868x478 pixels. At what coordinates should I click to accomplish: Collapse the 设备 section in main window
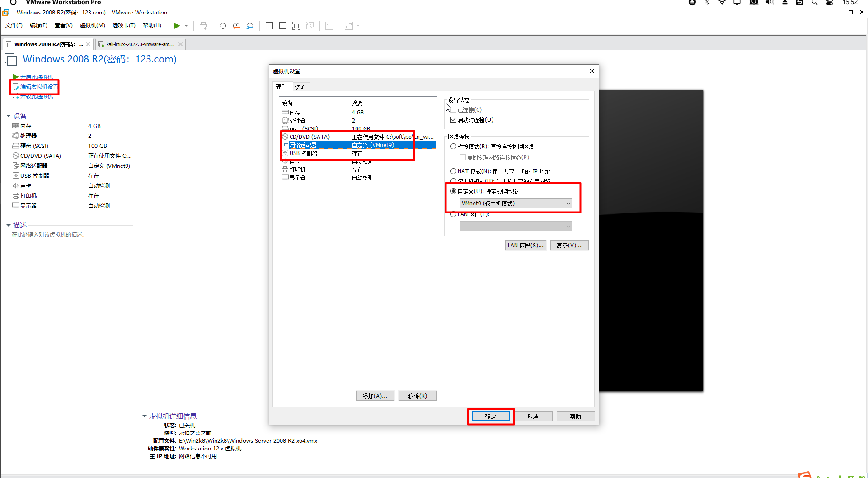tap(9, 116)
